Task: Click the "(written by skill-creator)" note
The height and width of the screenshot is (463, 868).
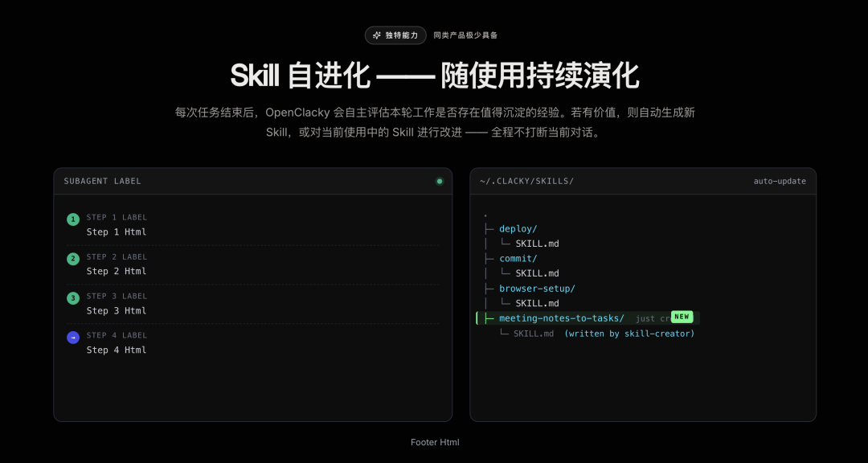Action: point(629,334)
